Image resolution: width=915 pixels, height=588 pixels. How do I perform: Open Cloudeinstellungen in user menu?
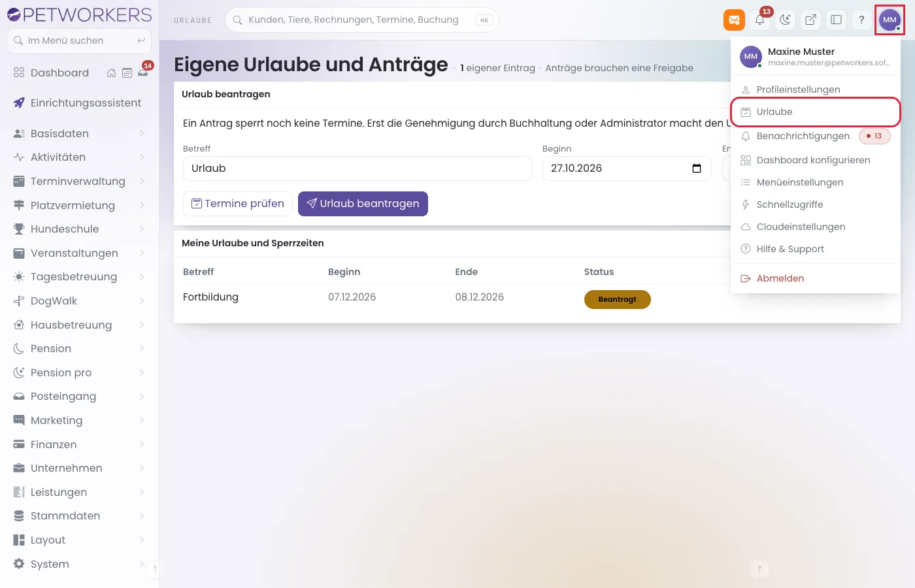(816, 227)
